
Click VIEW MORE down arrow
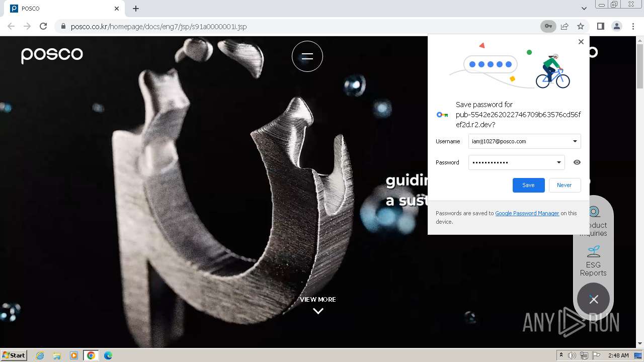pyautogui.click(x=318, y=311)
